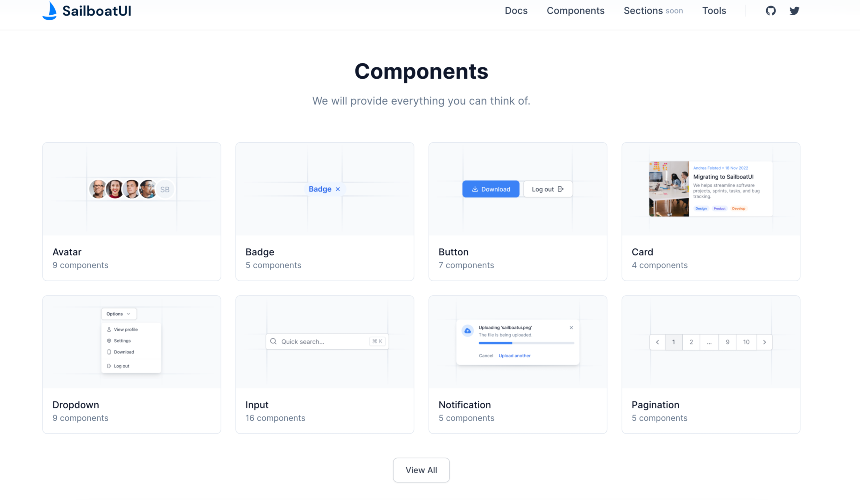
Task: Open the GitHub icon link
Action: point(771,10)
